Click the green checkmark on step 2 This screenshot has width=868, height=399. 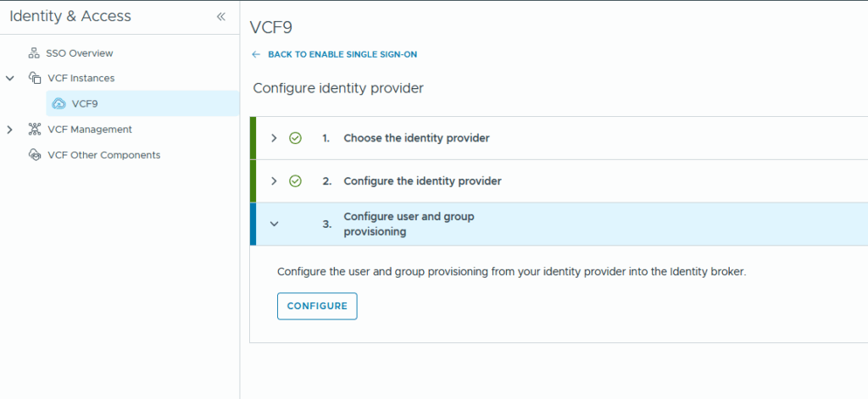coord(295,181)
